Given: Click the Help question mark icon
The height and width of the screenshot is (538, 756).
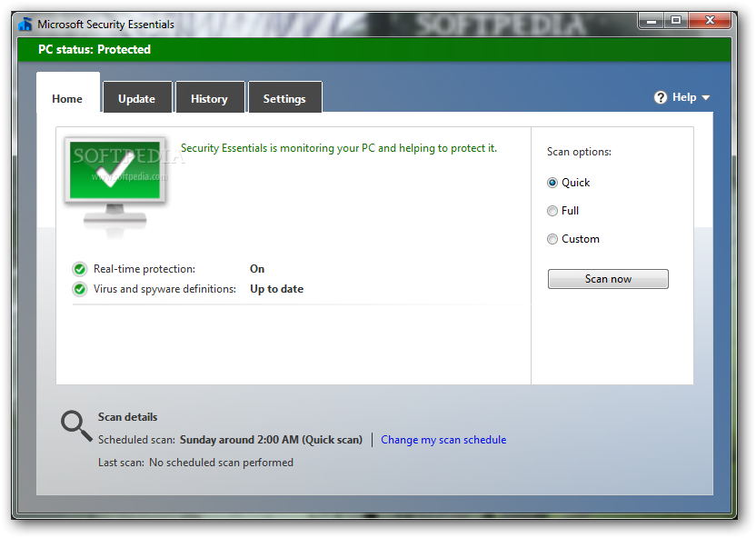Looking at the screenshot, I should click(660, 96).
